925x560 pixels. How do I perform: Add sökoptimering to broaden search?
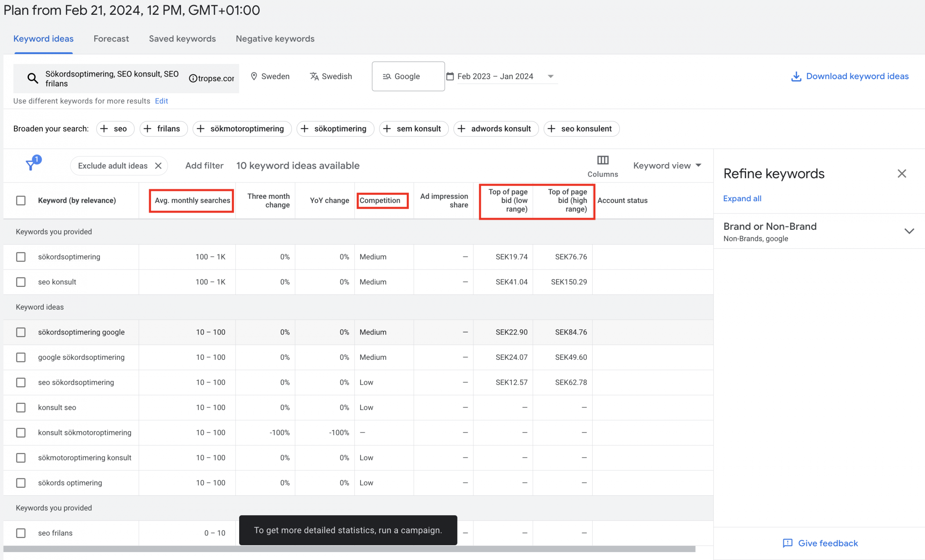click(335, 129)
